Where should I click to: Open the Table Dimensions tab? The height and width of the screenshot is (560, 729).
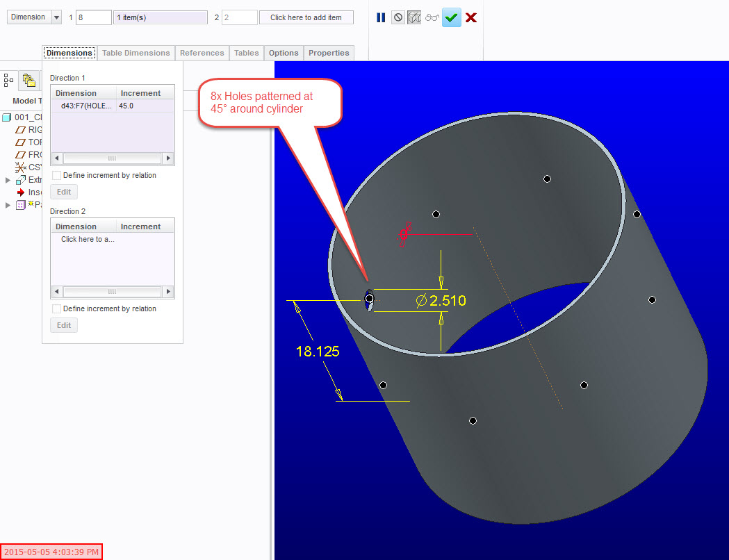(x=136, y=53)
